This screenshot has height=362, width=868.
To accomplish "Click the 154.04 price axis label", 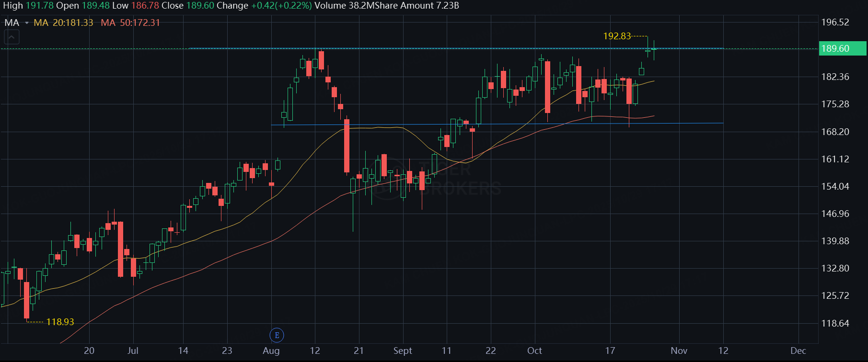I will 835,186.
